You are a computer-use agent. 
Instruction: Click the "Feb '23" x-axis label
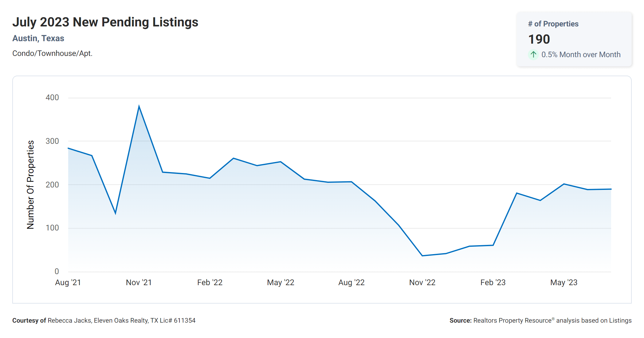(x=493, y=283)
